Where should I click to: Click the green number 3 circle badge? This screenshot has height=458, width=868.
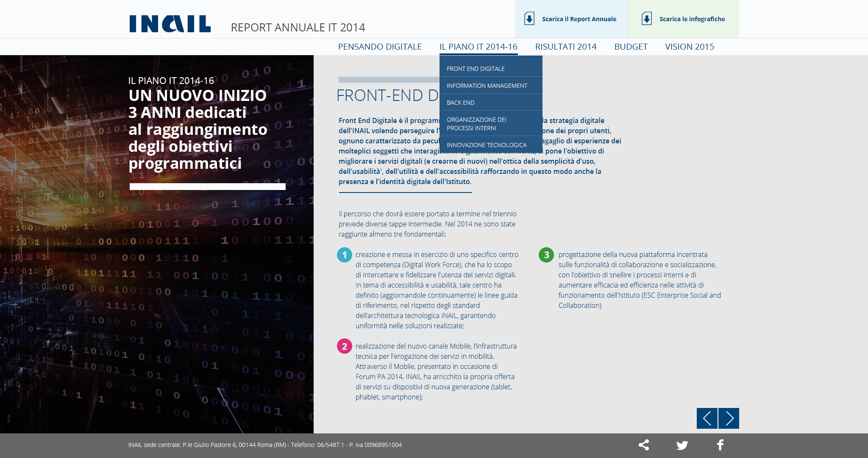(x=546, y=255)
